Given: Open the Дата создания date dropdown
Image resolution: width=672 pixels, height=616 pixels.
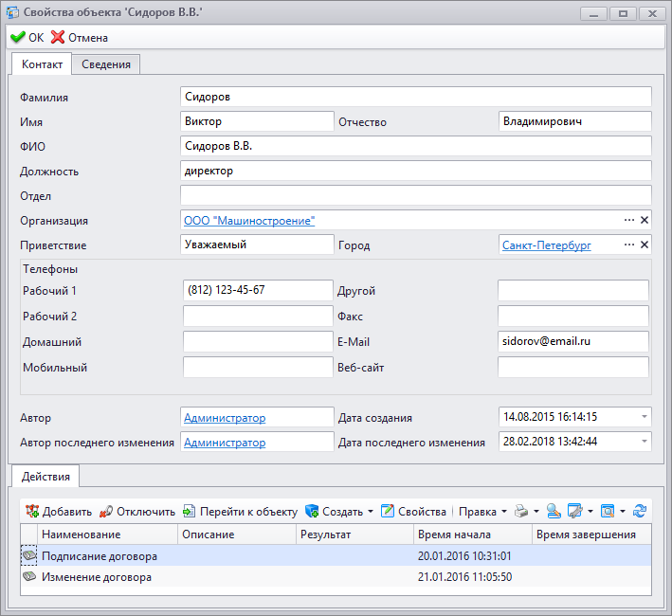Looking at the screenshot, I should 644,417.
